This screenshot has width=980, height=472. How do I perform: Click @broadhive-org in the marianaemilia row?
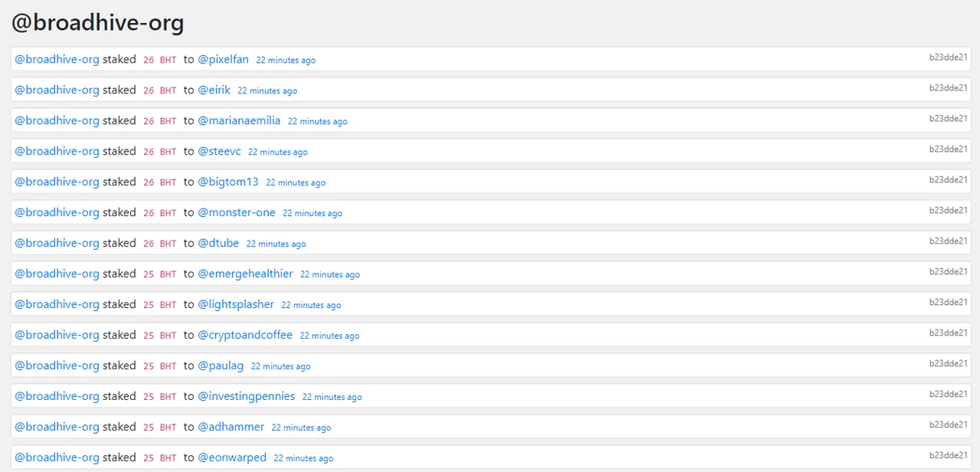[57, 120]
